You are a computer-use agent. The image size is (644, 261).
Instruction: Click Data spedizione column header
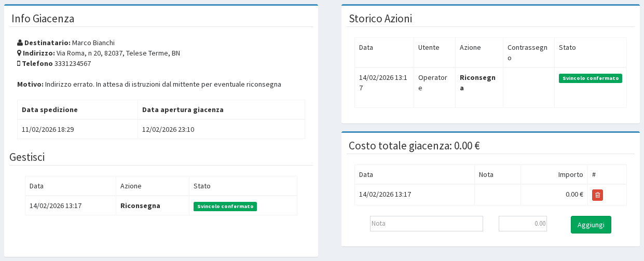click(x=50, y=109)
